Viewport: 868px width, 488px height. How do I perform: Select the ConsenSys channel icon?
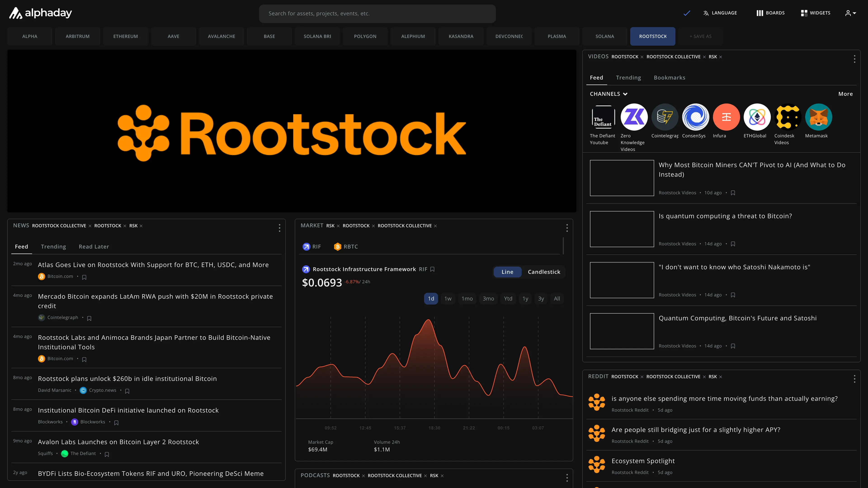click(696, 117)
